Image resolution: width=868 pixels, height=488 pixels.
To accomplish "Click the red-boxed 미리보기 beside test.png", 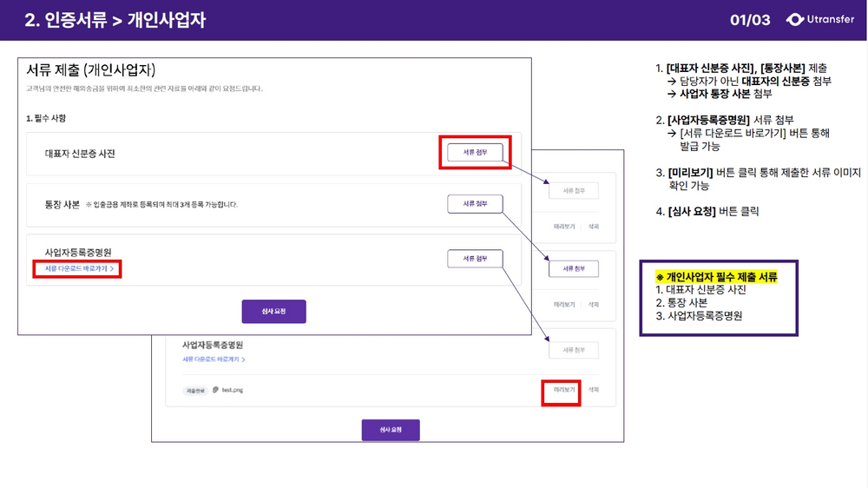I will (x=564, y=390).
